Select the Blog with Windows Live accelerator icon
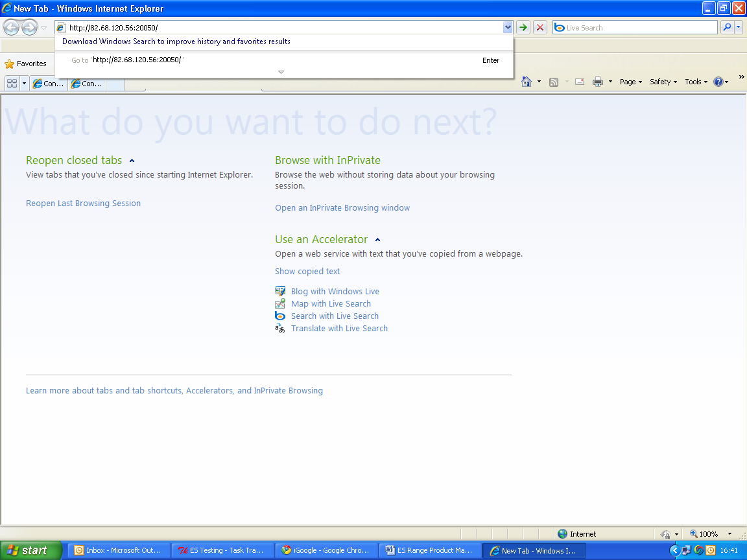Screen dimensions: 747x560 (x=279, y=291)
